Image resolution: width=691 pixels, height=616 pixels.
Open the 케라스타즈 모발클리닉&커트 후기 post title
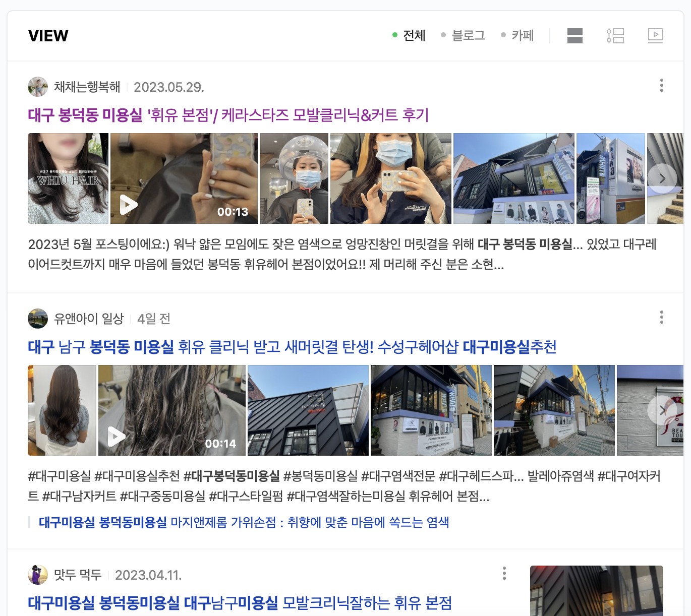228,115
